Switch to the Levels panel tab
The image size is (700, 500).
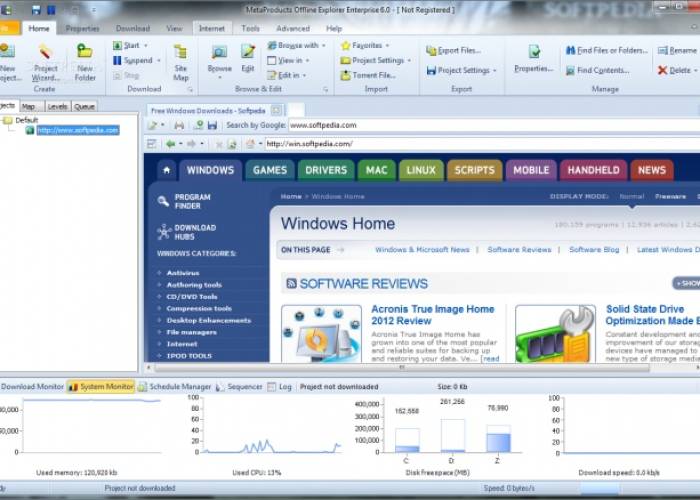click(x=58, y=107)
